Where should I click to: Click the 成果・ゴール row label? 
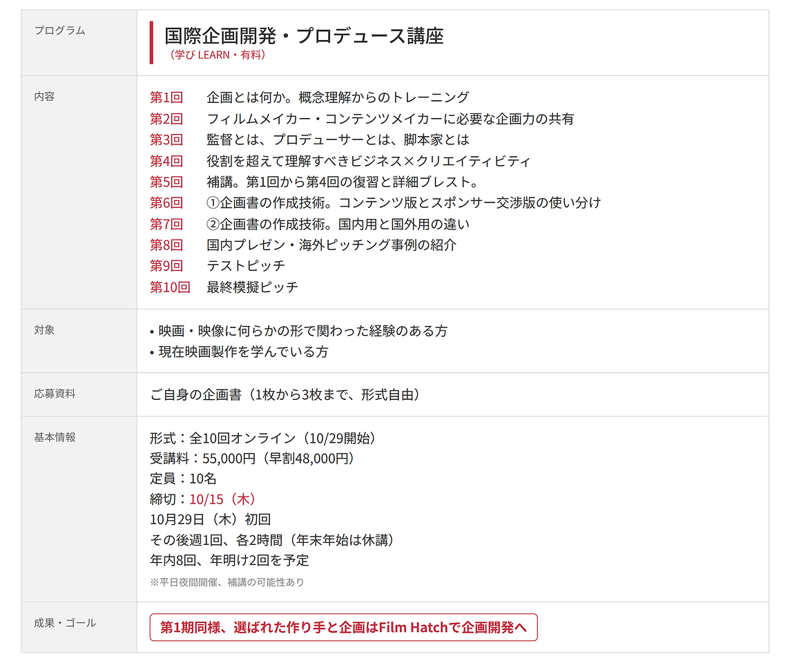64,623
